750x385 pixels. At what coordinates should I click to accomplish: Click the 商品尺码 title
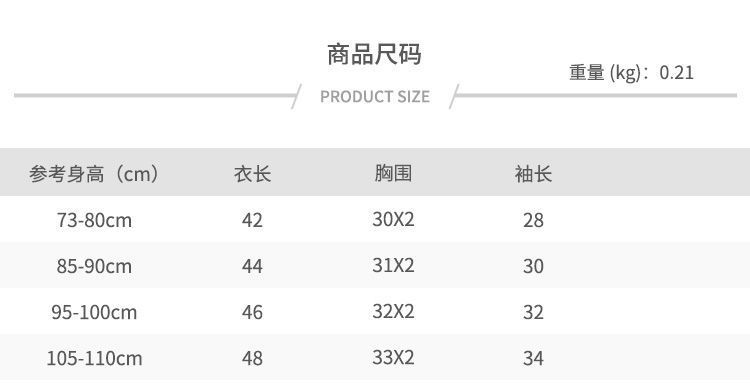(x=374, y=54)
